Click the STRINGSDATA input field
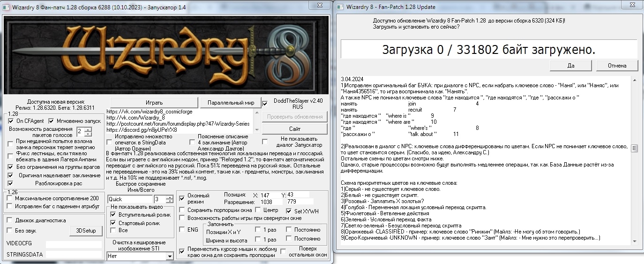Viewport: 644px width, 264px height. pyautogui.click(x=73, y=255)
